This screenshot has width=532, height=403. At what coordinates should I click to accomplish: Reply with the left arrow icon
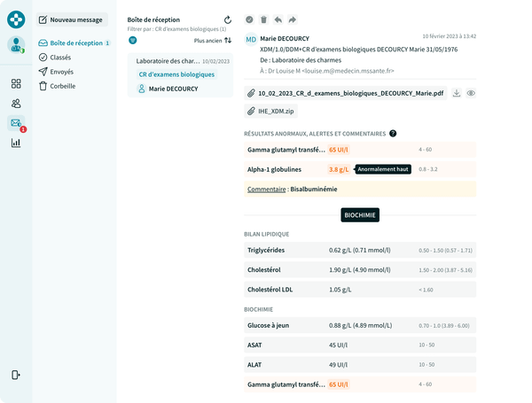point(278,19)
